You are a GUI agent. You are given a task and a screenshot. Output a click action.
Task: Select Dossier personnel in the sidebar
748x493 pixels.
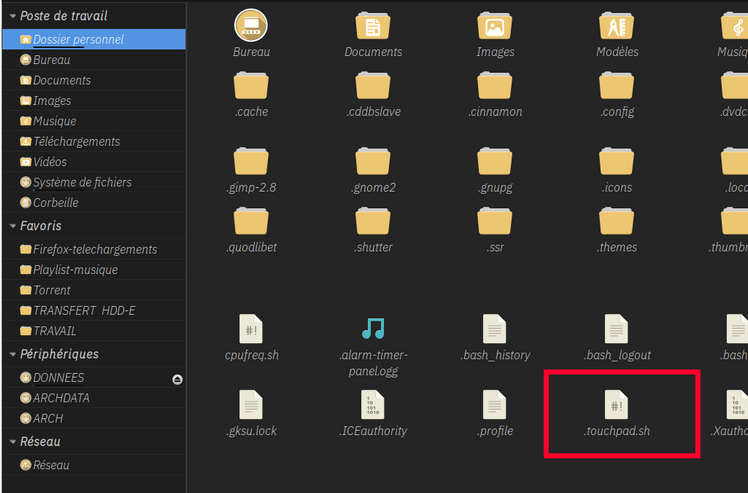pos(78,39)
